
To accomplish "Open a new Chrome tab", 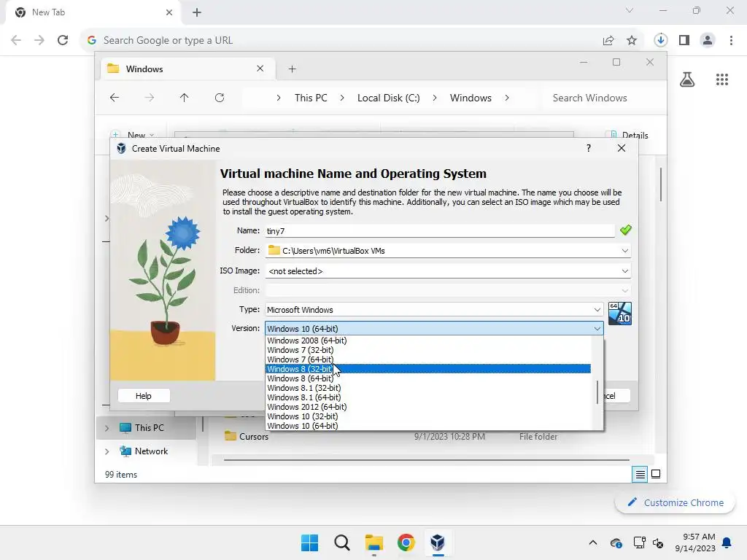I will (x=197, y=12).
